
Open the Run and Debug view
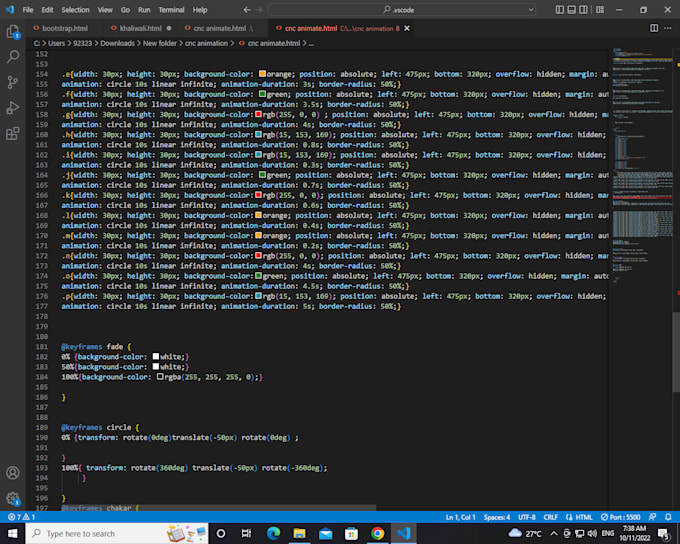point(13,108)
